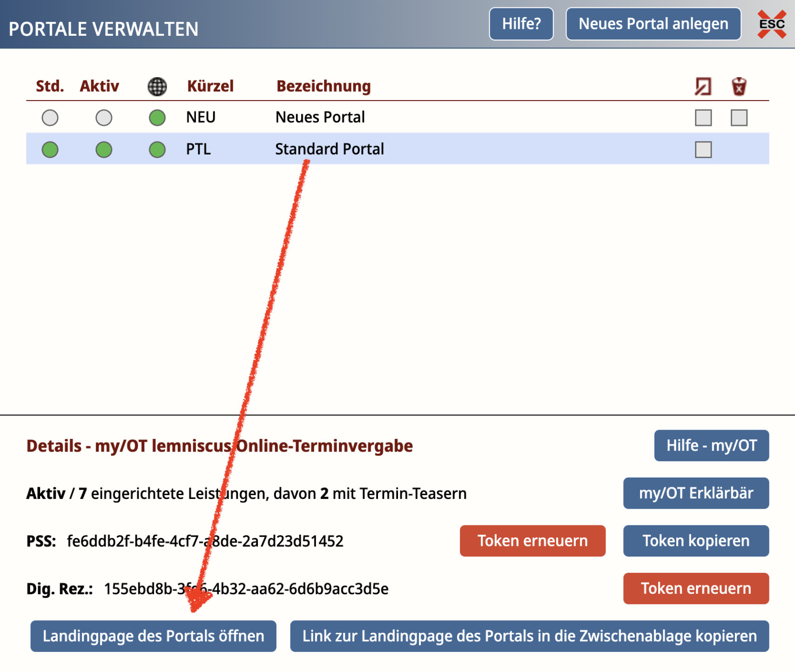Screen dimensions: 795x672
Task: Activate the Neues Portal row's Aktiv indicator
Action: [x=104, y=118]
